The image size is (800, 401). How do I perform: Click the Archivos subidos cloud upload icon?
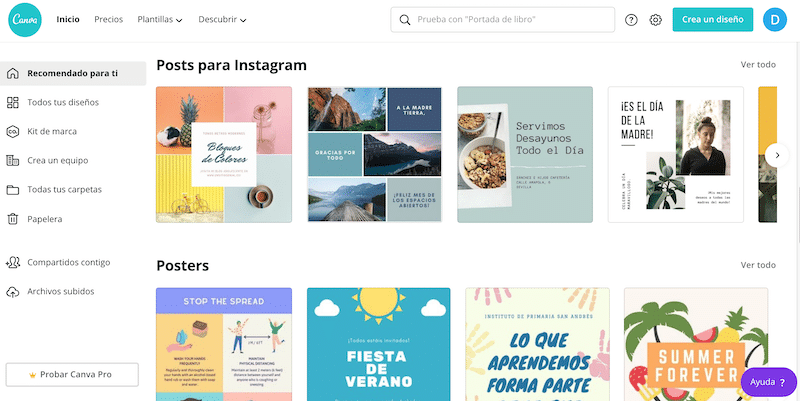coord(12,292)
